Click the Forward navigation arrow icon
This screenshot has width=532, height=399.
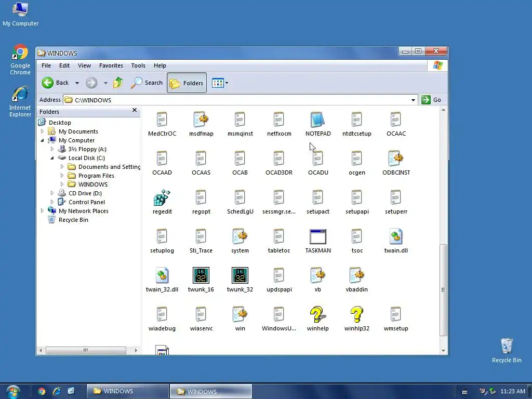(x=91, y=83)
